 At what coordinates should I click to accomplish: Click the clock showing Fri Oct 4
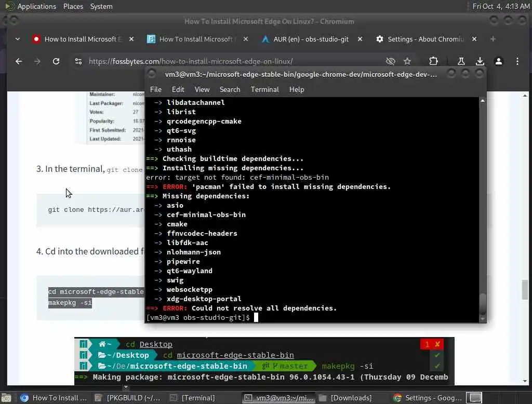point(501,6)
